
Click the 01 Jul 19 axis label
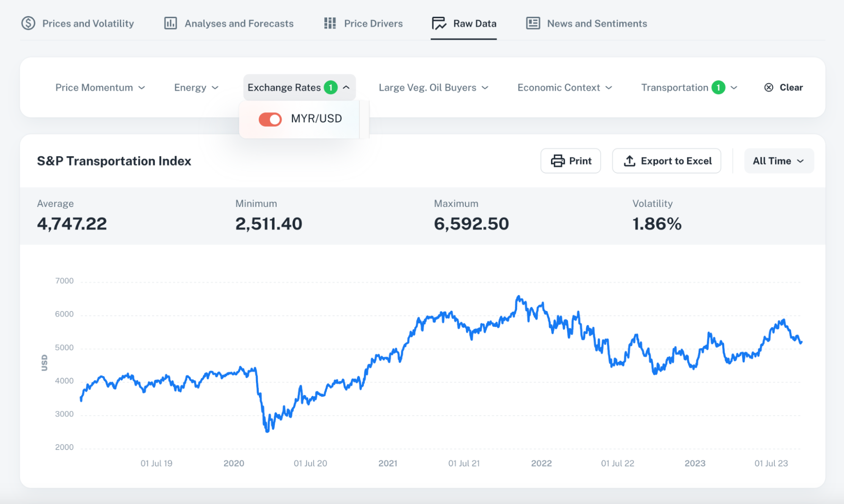(x=157, y=463)
